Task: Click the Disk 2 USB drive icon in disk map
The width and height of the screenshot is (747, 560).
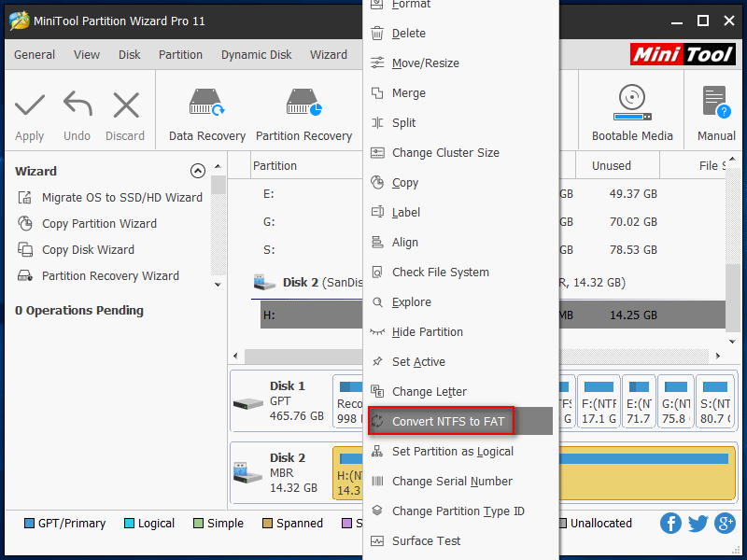Action: click(x=247, y=472)
